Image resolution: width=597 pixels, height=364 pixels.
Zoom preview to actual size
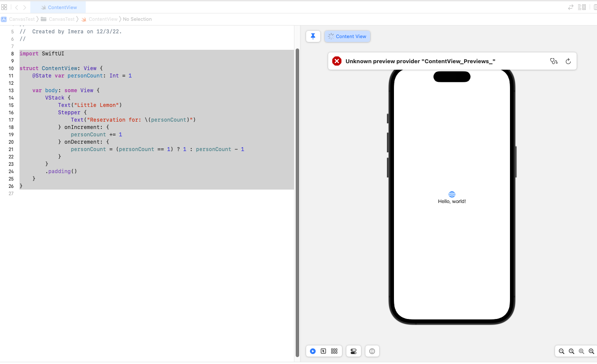(x=571, y=351)
